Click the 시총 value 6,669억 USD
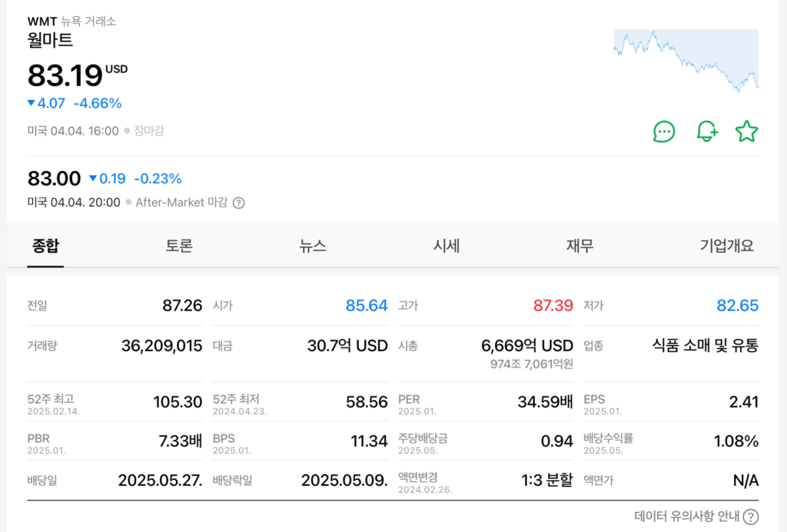 (x=527, y=346)
